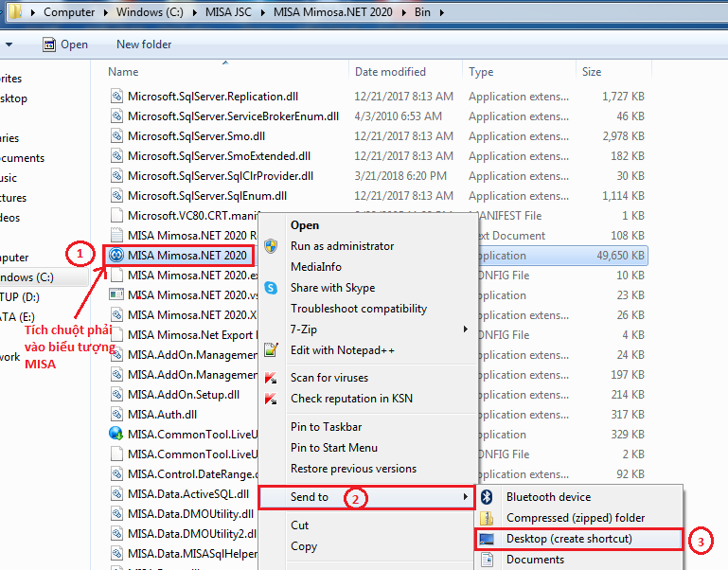The width and height of the screenshot is (728, 570).
Task: Click the MISA.AddOn.Setup.dll file icon
Action: tap(116, 395)
